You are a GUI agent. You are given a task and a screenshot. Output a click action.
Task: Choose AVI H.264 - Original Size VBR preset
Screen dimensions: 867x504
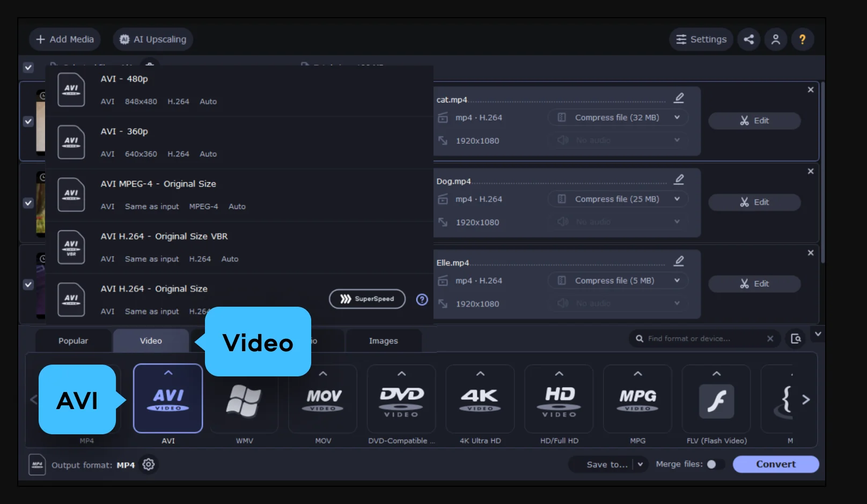click(x=239, y=248)
